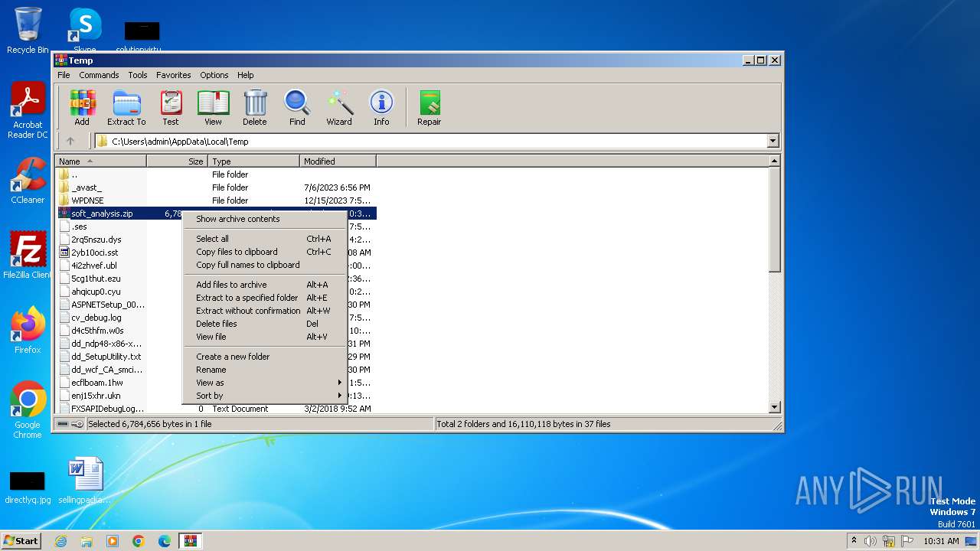Viewport: 980px width, 551px height.
Task: Open the Favorites menu
Action: [x=174, y=75]
